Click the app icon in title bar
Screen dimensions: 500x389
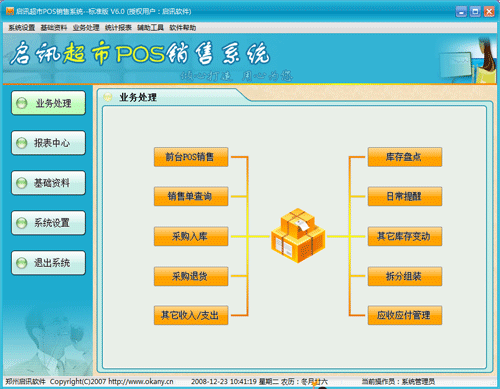pyautogui.click(x=10, y=12)
